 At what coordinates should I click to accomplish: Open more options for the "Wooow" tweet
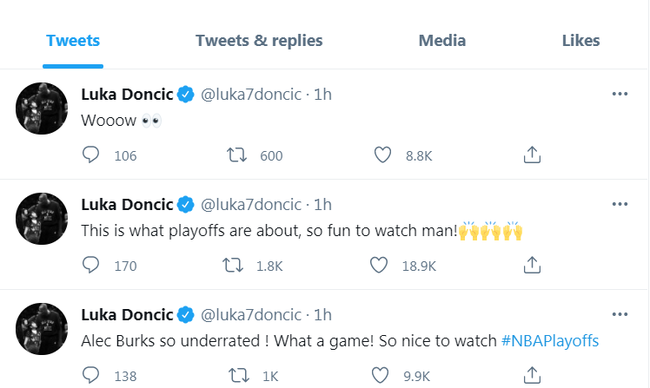620,94
